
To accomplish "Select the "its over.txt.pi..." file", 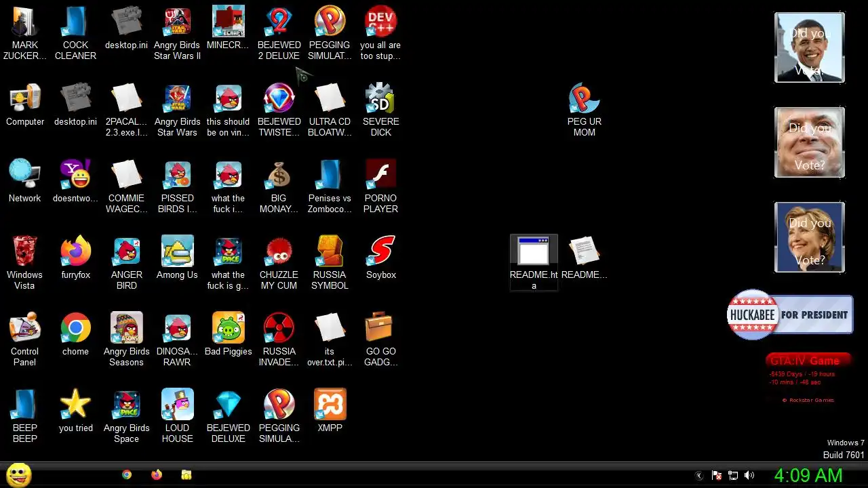I will tap(330, 340).
